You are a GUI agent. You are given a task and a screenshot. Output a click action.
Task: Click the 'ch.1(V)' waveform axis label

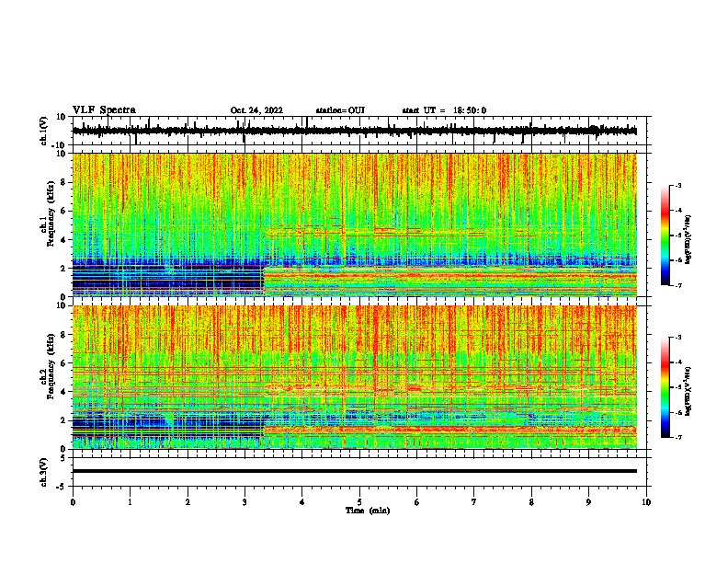44,131
